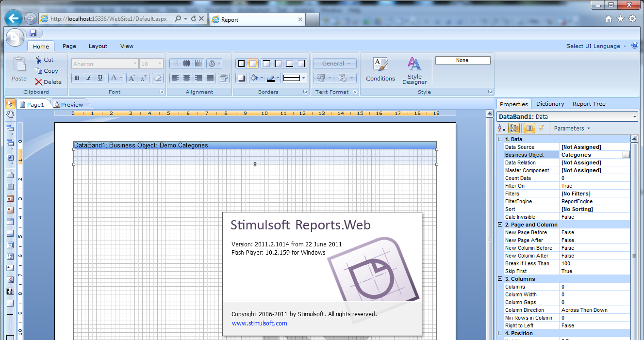Screen dimensions: 644x340
Task: Open the Font group dialog launcher
Action: coord(161,92)
